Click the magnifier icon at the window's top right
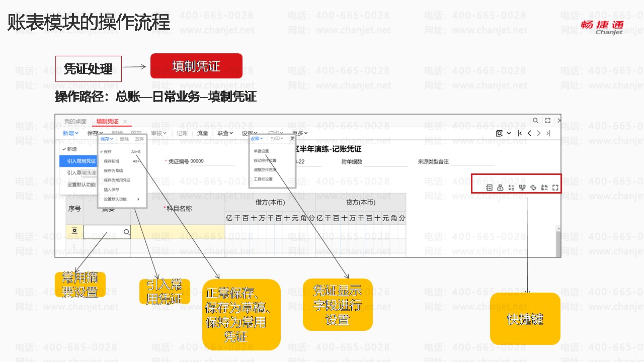Viewport: 644px width, 362px height. (536, 121)
